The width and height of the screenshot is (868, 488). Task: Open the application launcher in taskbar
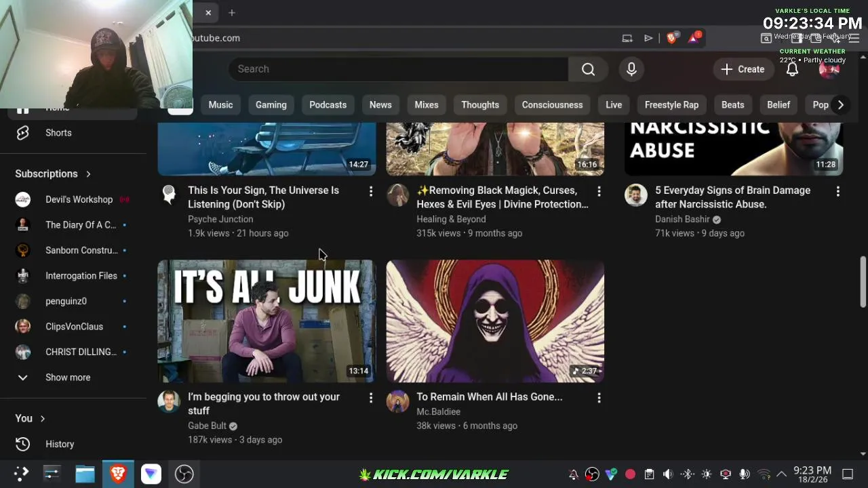pos(21,474)
